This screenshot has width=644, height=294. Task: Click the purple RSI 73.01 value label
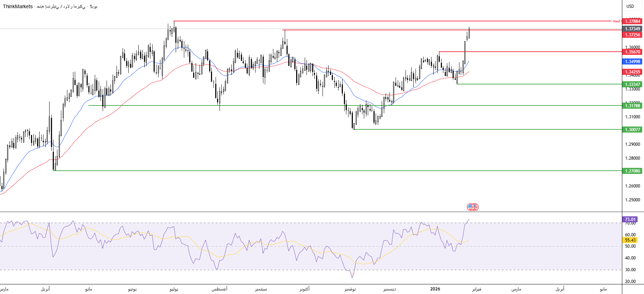(630, 220)
